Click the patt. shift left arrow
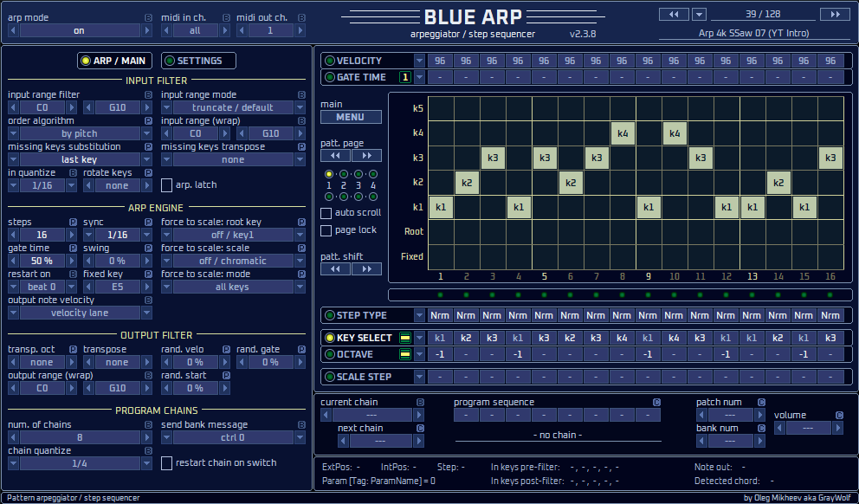This screenshot has height=504, width=859. pos(336,269)
